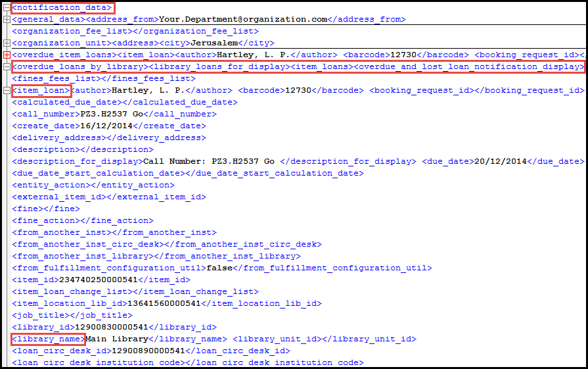Click the from_another_inst_circ_desk line

(167, 244)
